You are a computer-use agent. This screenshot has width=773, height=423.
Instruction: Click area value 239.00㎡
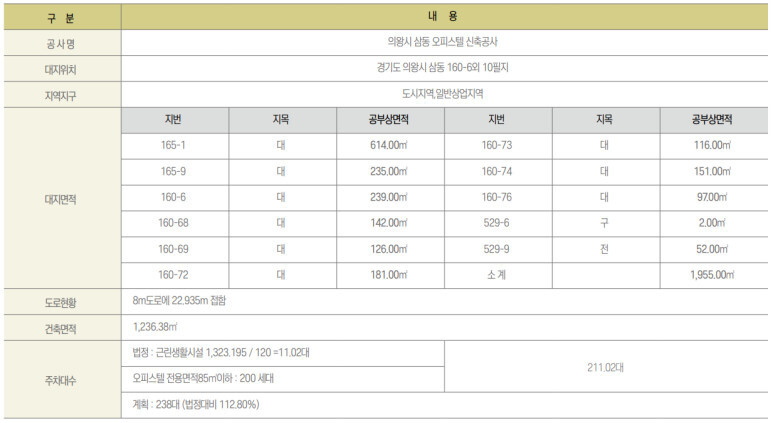click(389, 197)
